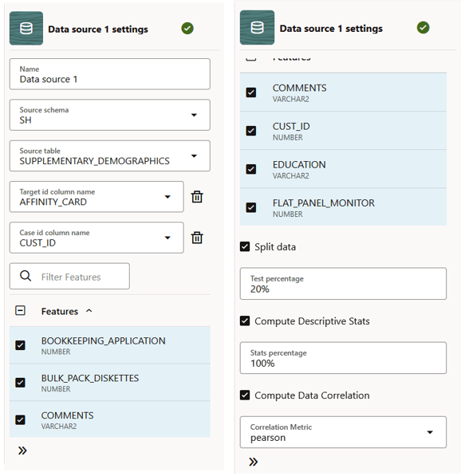Image resolution: width=461 pixels, height=476 pixels.
Task: Click the 'Split data' label
Action: [x=275, y=247]
